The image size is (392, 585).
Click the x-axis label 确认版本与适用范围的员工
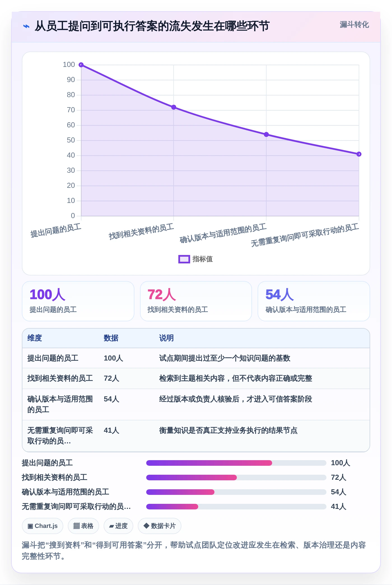coord(223,233)
